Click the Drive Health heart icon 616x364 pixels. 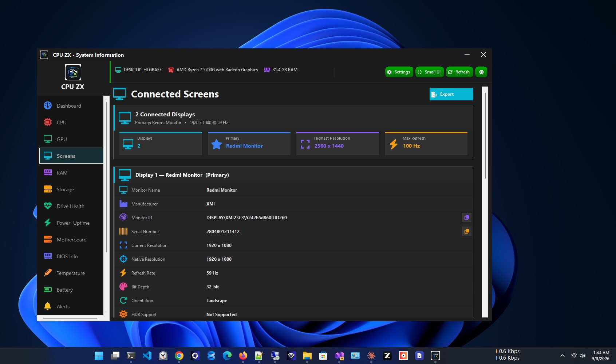click(x=48, y=206)
